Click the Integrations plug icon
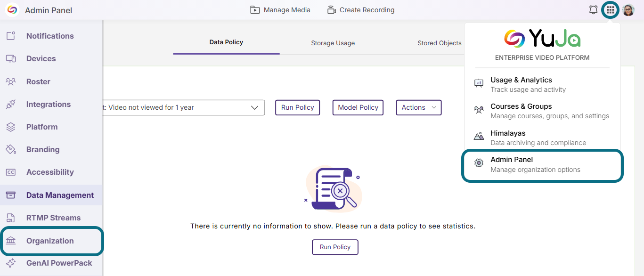 (11, 104)
